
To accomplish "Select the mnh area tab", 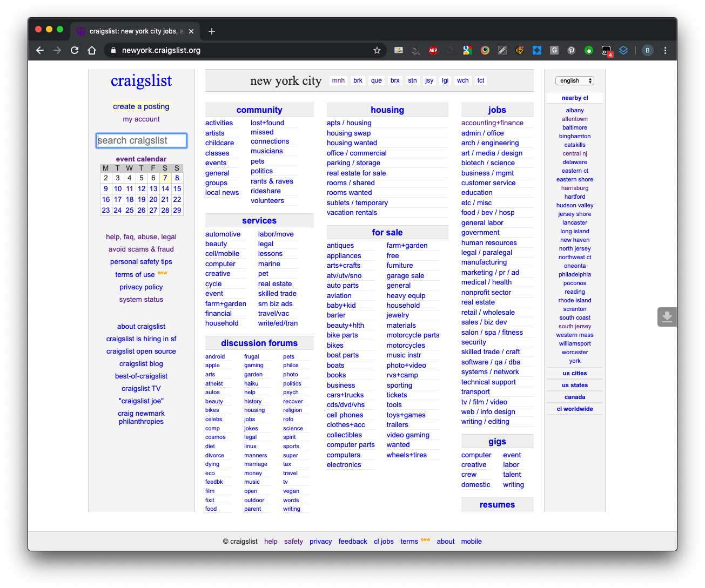I will click(x=338, y=80).
